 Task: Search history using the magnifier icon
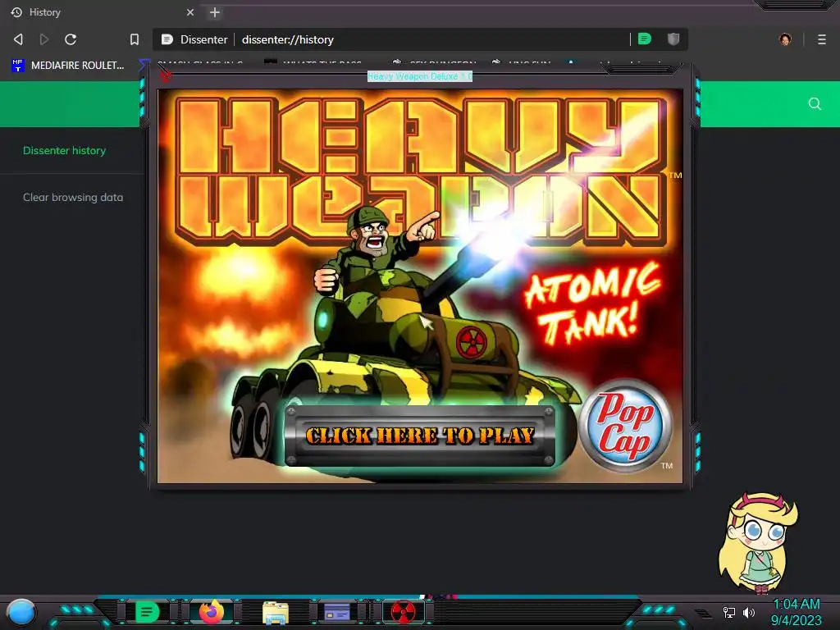point(815,104)
